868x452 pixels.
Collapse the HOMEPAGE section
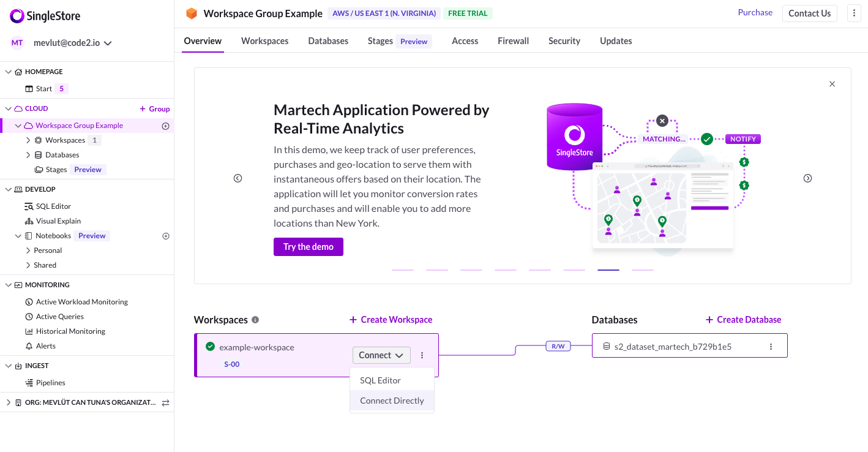[x=9, y=72]
